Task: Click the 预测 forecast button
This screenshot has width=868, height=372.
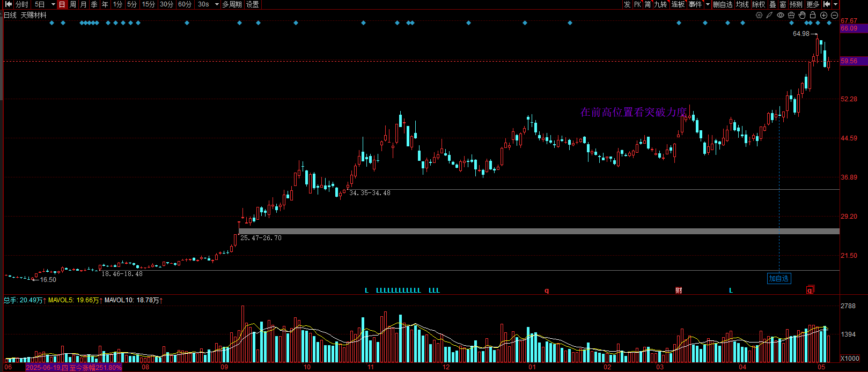Action: (796, 4)
